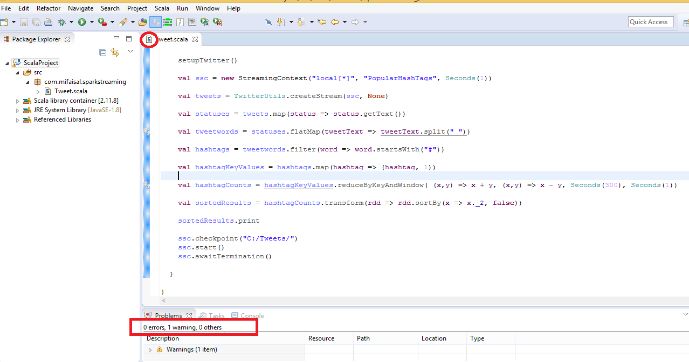Open the Previous Annotation dropdown arrow
689x362 pixels.
tap(312, 22)
